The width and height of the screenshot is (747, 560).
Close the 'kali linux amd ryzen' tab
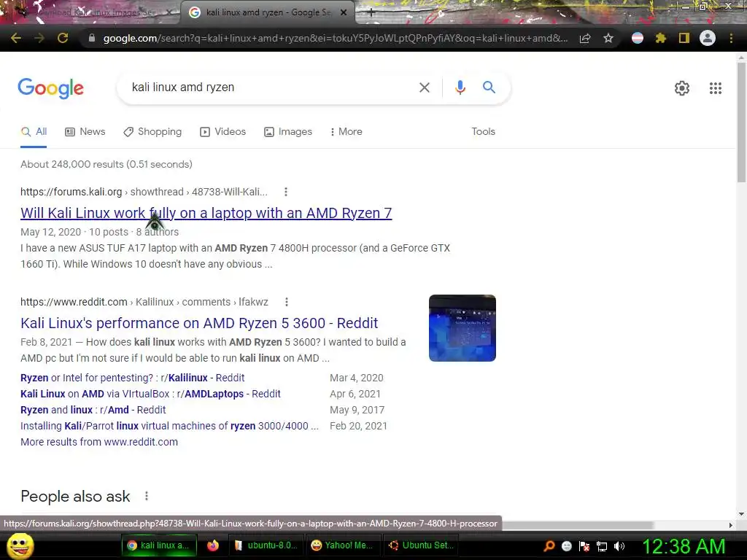344,13
